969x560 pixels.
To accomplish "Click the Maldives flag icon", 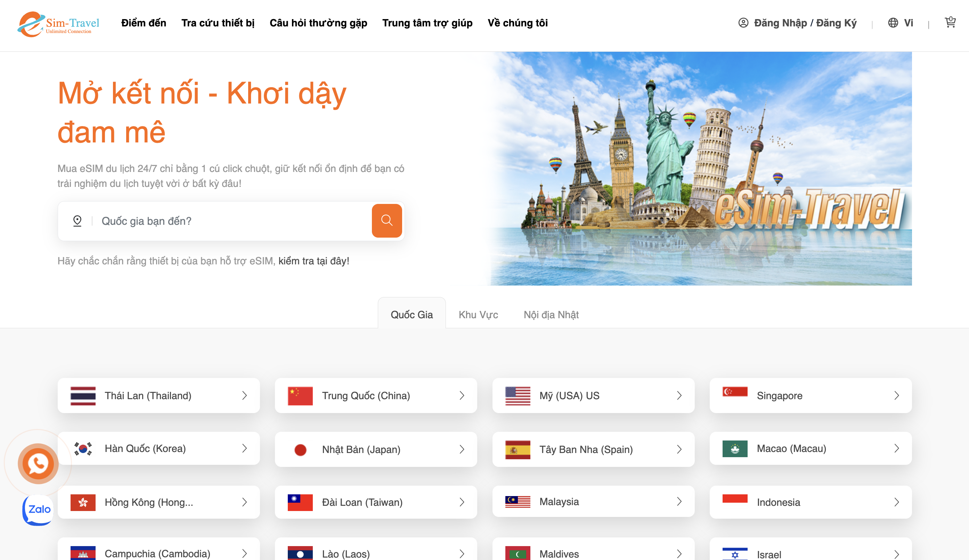I will point(518,553).
